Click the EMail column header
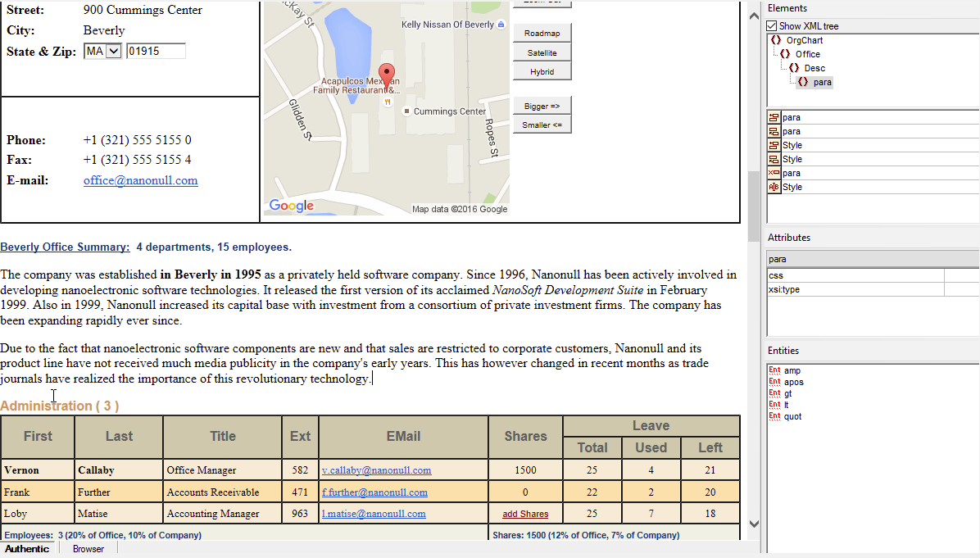 403,436
